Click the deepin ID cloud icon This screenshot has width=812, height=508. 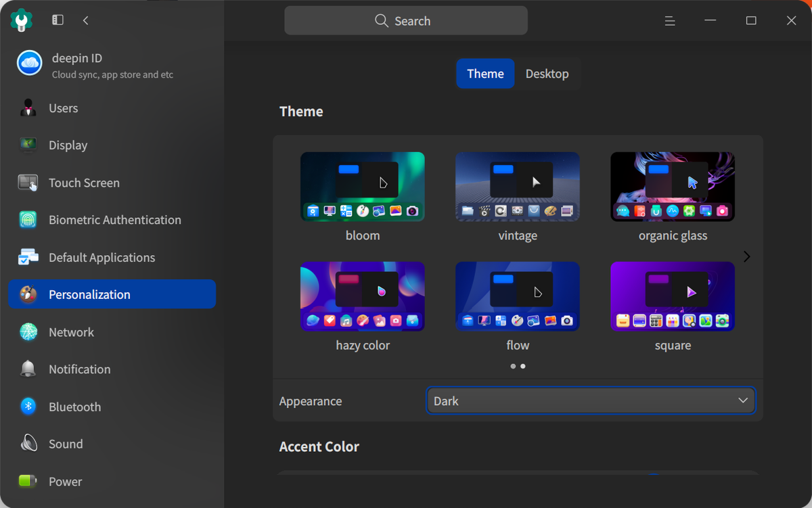(29, 64)
